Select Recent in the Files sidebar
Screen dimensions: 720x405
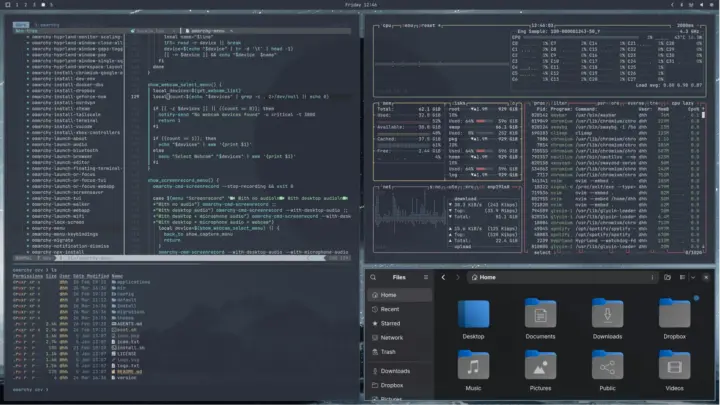point(399,309)
